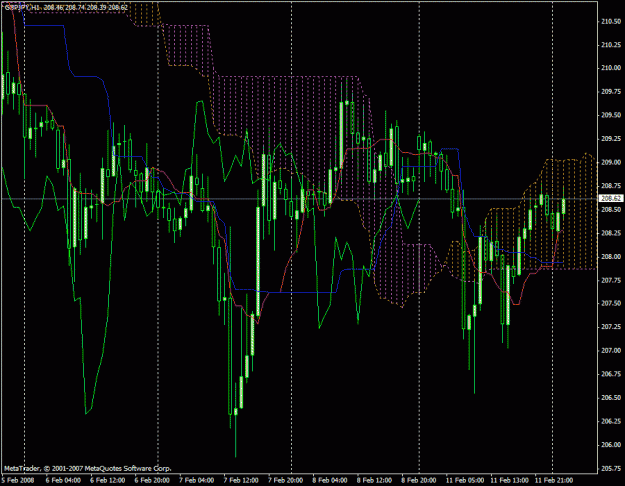Click the 210.00 price level label
The height and width of the screenshot is (486, 625).
(610, 68)
